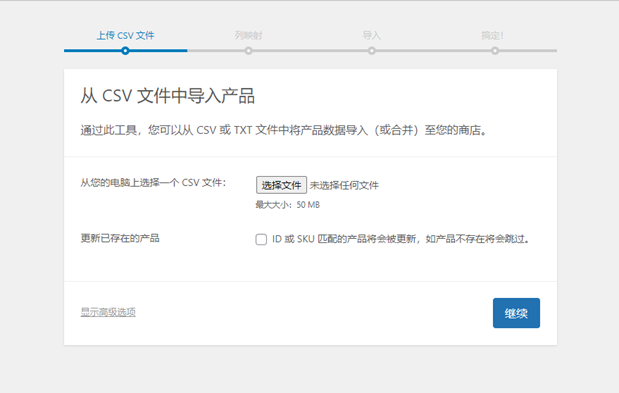Click the 最大大小: 50 MB hint text
619x393 pixels.
tap(288, 205)
